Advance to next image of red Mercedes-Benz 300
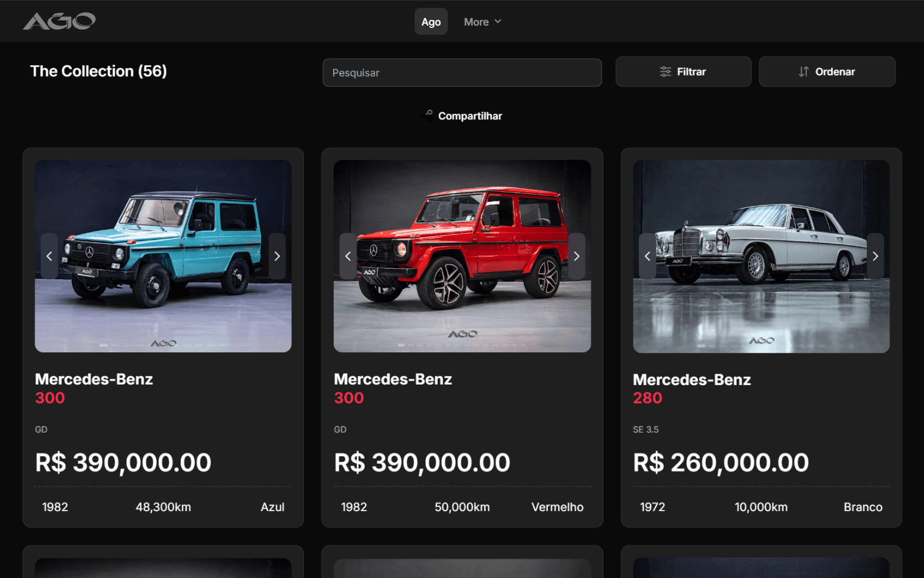 (576, 256)
